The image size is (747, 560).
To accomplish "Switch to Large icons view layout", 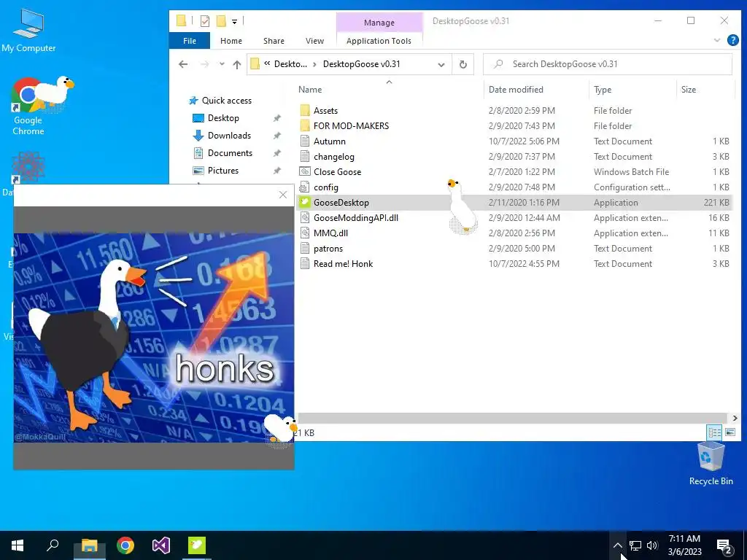I will pos(730,432).
